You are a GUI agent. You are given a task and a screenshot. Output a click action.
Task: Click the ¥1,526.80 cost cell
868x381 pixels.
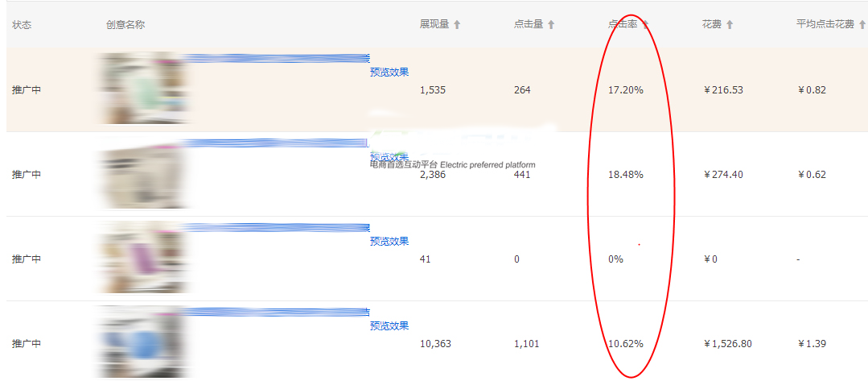pyautogui.click(x=727, y=344)
